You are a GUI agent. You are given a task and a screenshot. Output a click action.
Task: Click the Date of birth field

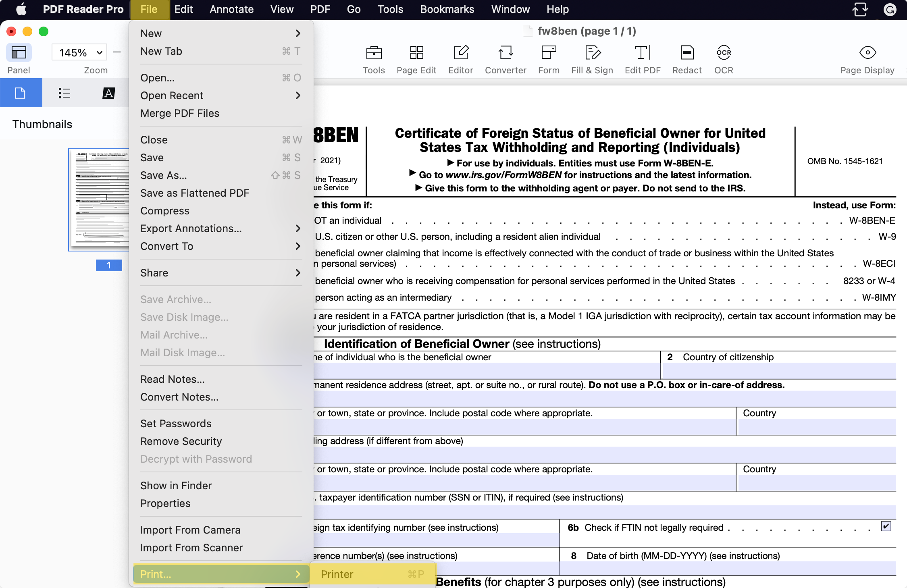coord(728,568)
